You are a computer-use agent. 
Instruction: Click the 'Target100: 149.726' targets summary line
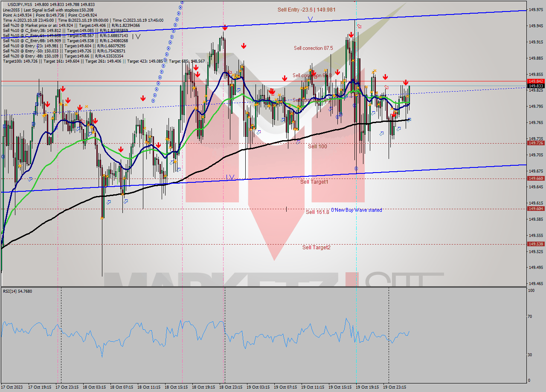tap(104, 61)
